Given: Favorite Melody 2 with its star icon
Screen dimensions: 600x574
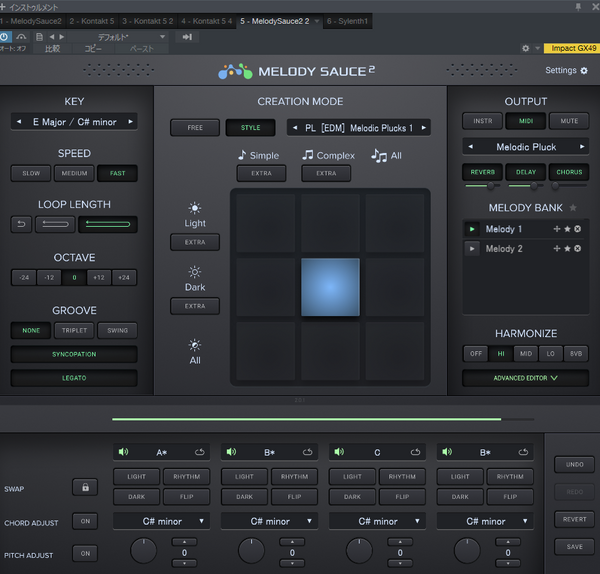Looking at the screenshot, I should click(x=567, y=248).
